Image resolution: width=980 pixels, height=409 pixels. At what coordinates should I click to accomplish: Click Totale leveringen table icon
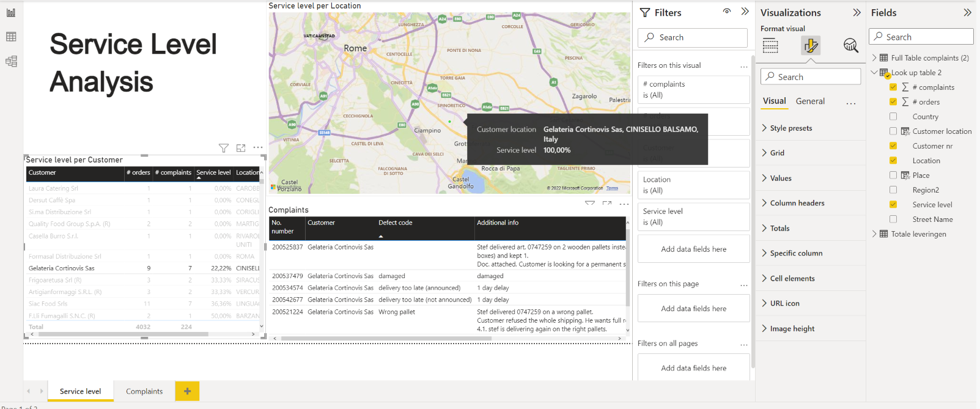click(883, 234)
